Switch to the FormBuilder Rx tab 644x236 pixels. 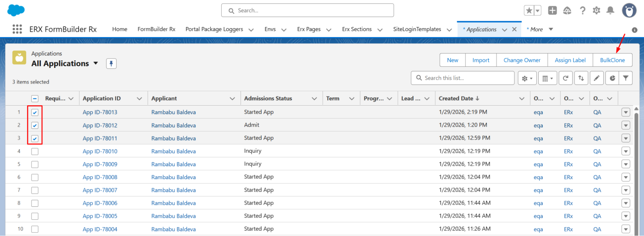(156, 29)
